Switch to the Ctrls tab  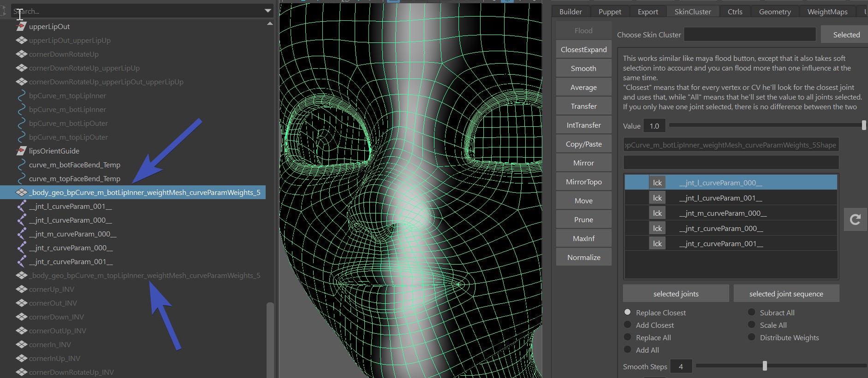pos(735,12)
